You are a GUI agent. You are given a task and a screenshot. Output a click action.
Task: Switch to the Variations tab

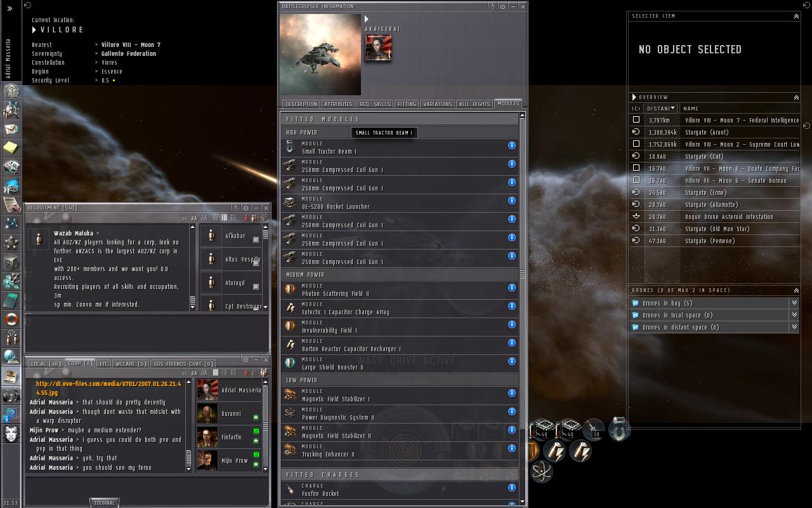(x=438, y=104)
